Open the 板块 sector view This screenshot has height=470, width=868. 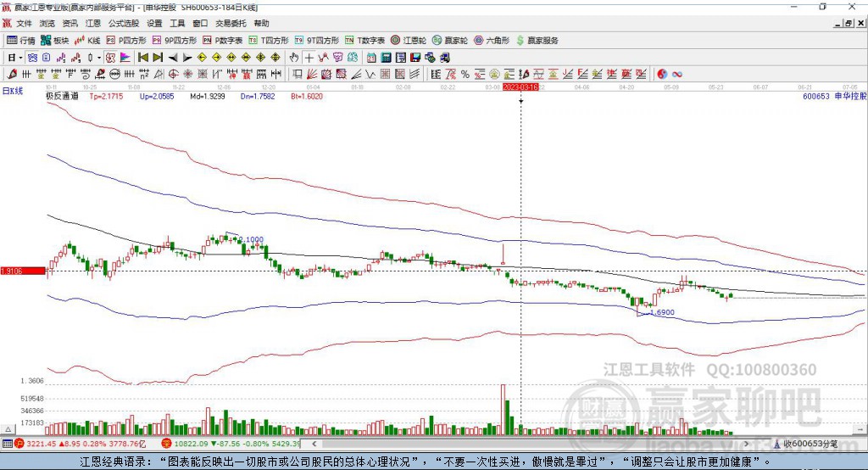coord(54,41)
